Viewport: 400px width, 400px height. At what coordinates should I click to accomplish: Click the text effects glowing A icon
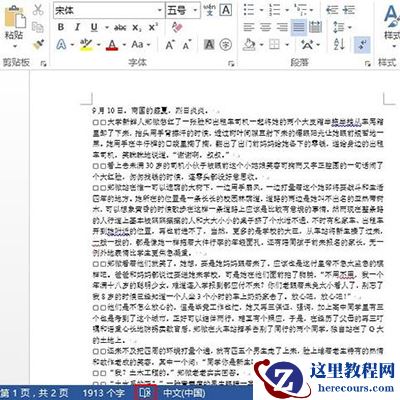(61, 44)
